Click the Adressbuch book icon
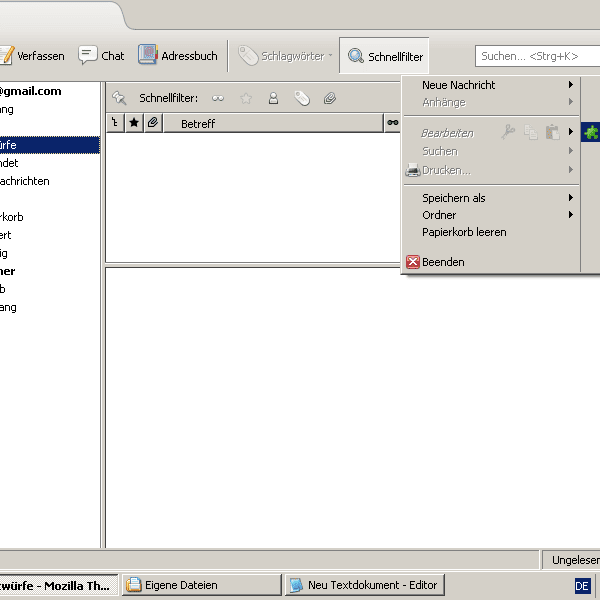Screen dimensions: 600x600 [148, 54]
